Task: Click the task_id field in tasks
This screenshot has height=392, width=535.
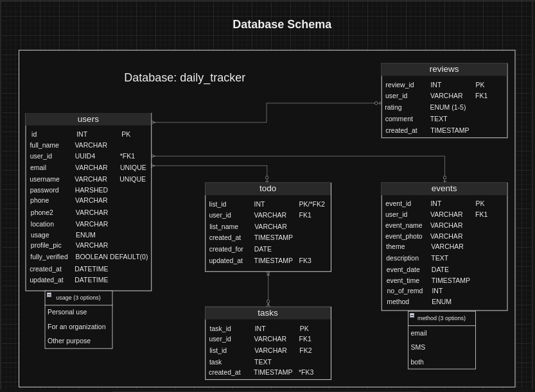Action: pyautogui.click(x=220, y=328)
